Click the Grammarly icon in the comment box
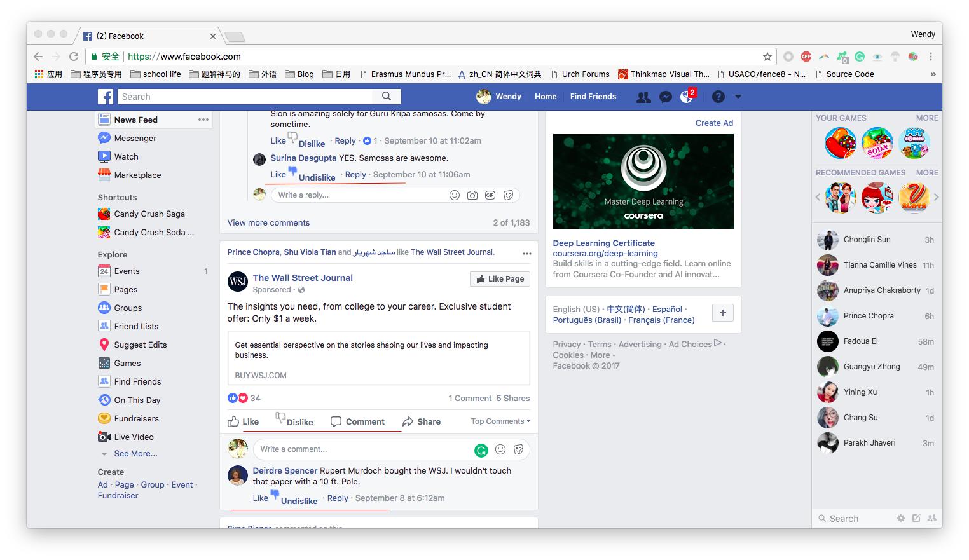 pos(481,451)
